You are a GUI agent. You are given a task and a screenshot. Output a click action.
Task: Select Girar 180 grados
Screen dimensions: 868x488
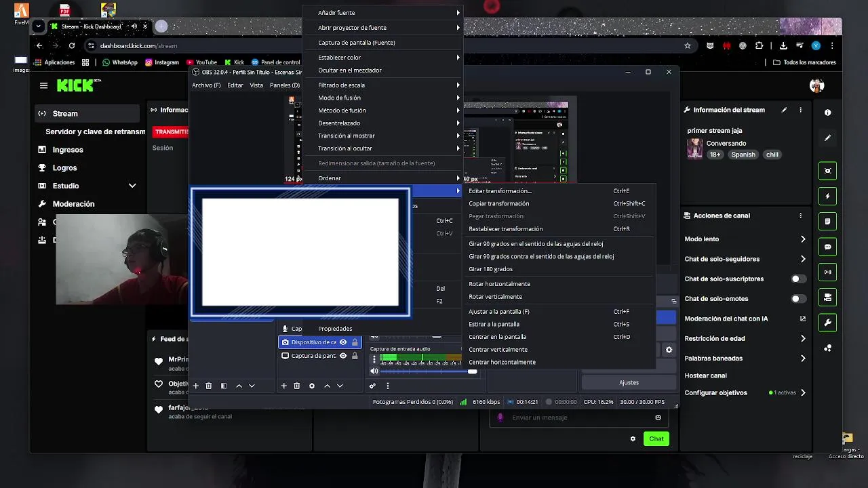559,269
